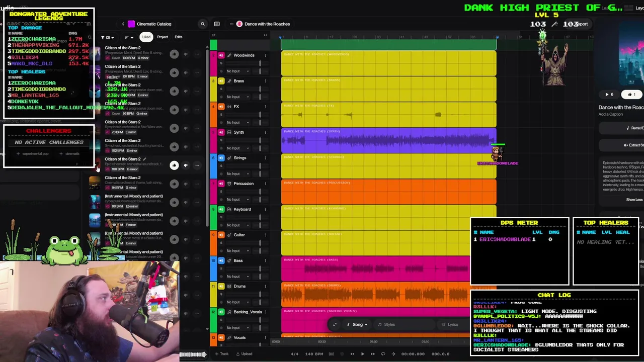Open options menu for Backing_Vocals track
Image resolution: width=644 pixels, height=362 pixels.
click(x=265, y=312)
